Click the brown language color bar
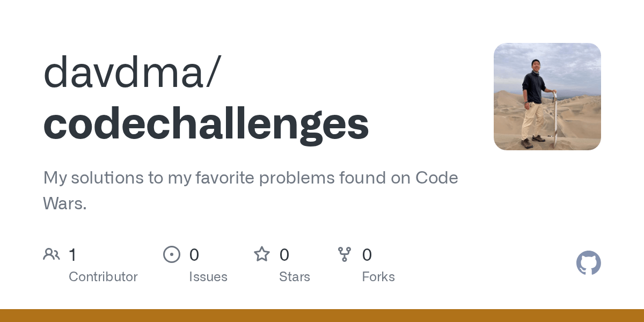 click(322, 316)
